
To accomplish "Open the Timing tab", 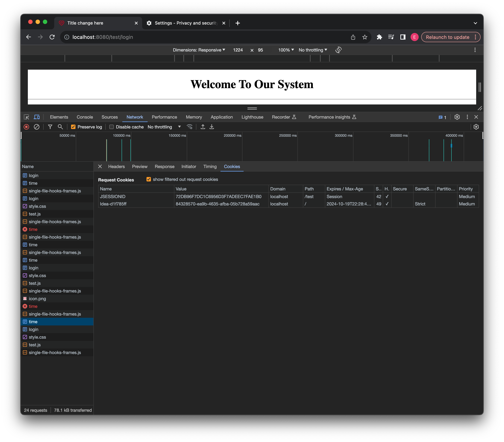I will point(210,167).
